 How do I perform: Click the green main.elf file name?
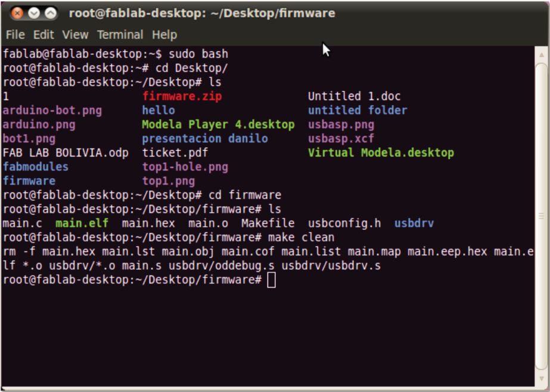pos(82,223)
